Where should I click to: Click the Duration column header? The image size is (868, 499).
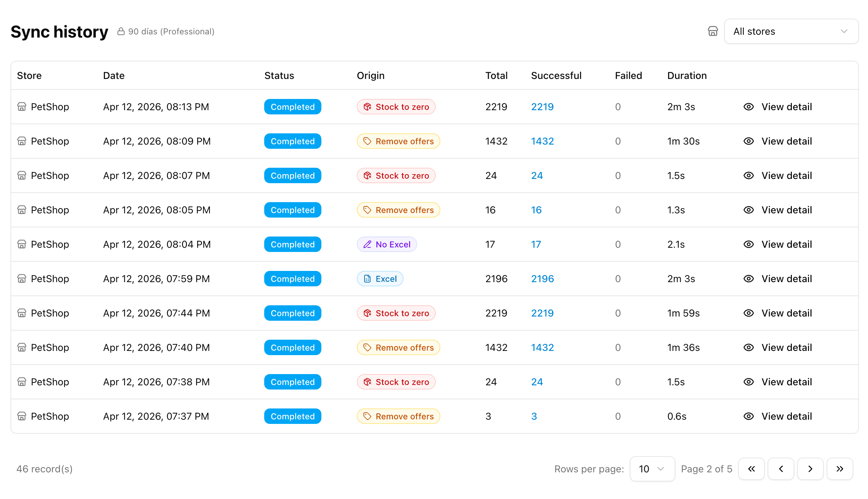(687, 75)
